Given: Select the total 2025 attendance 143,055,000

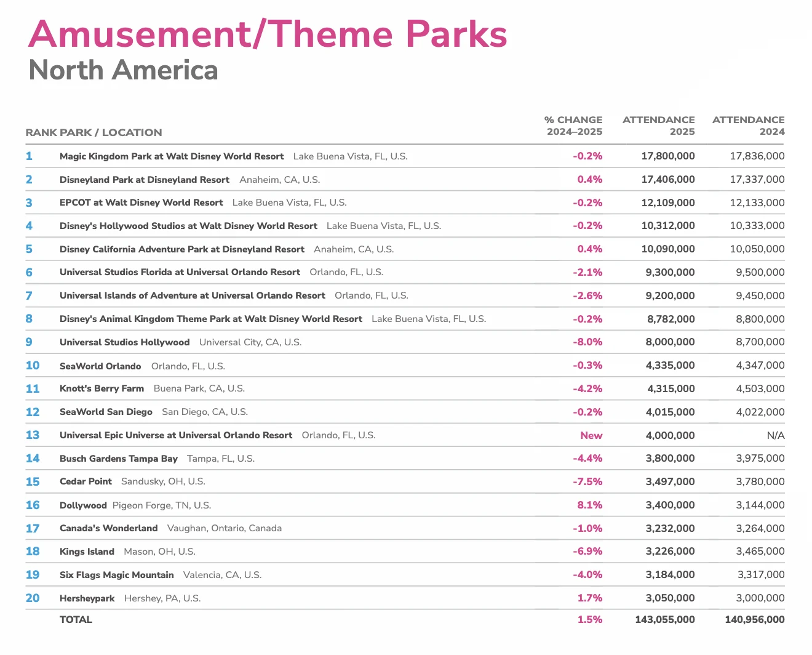Looking at the screenshot, I should [x=665, y=619].
